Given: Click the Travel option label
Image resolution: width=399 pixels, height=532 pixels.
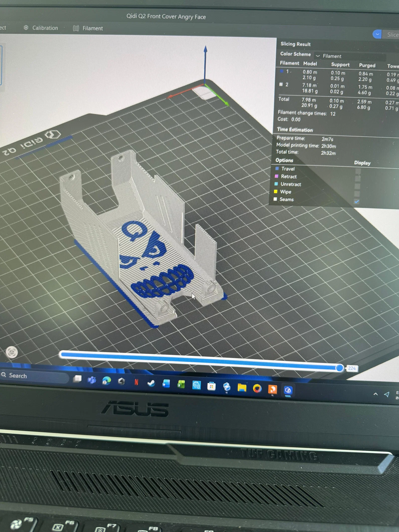Looking at the screenshot, I should (288, 169).
